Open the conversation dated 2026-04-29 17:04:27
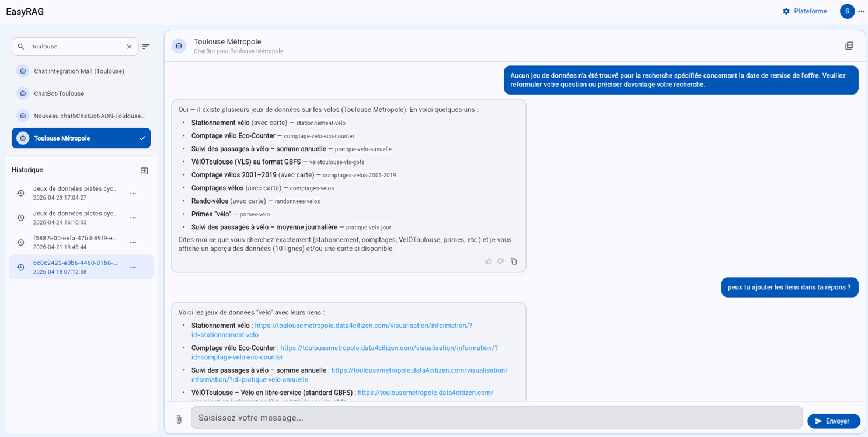Image resolution: width=868 pixels, height=437 pixels. click(81, 193)
